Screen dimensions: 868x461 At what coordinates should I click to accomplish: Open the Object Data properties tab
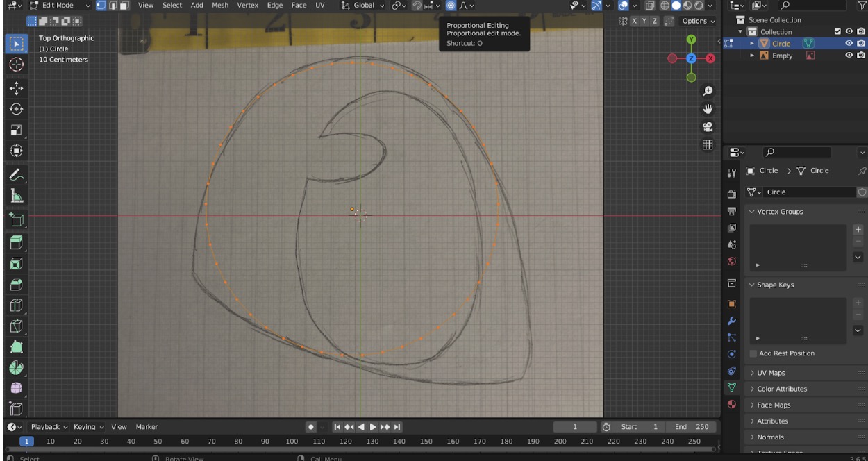(731, 387)
